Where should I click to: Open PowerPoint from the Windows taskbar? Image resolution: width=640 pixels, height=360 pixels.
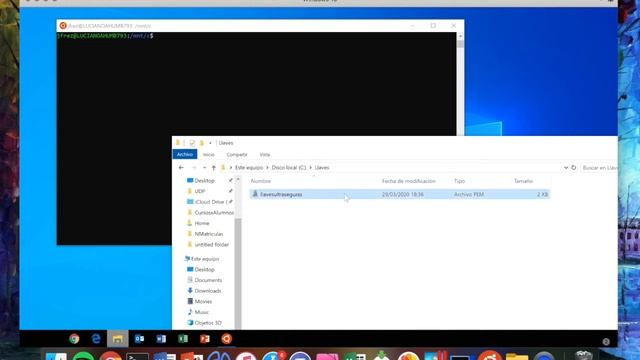[x=205, y=339]
